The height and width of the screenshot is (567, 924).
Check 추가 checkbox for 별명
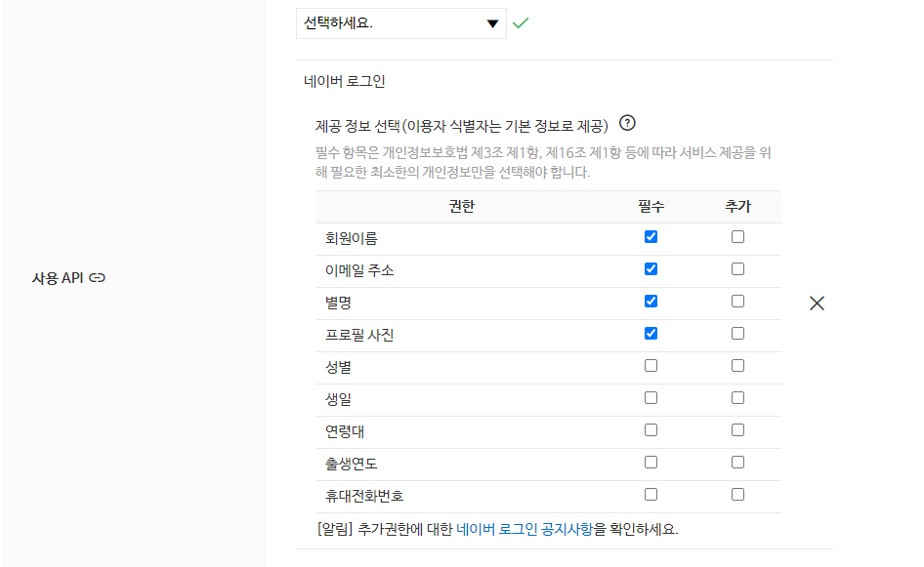pyautogui.click(x=737, y=302)
